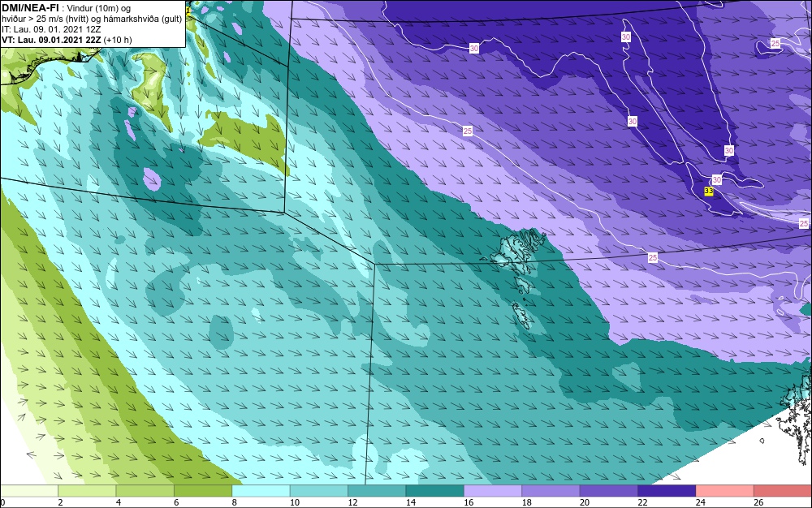This screenshot has height=508, width=812.
Task: Pick the 22–24 m/s dark indigo legend swatch
Action: coord(667,491)
